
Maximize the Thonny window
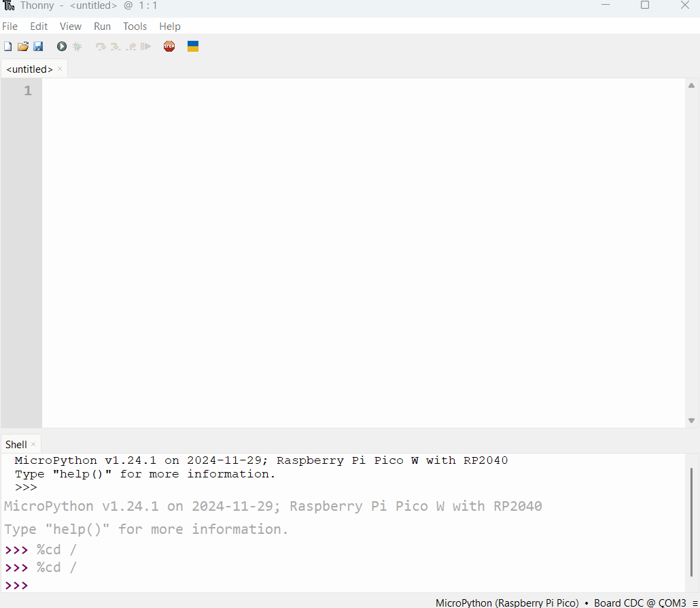(x=645, y=5)
